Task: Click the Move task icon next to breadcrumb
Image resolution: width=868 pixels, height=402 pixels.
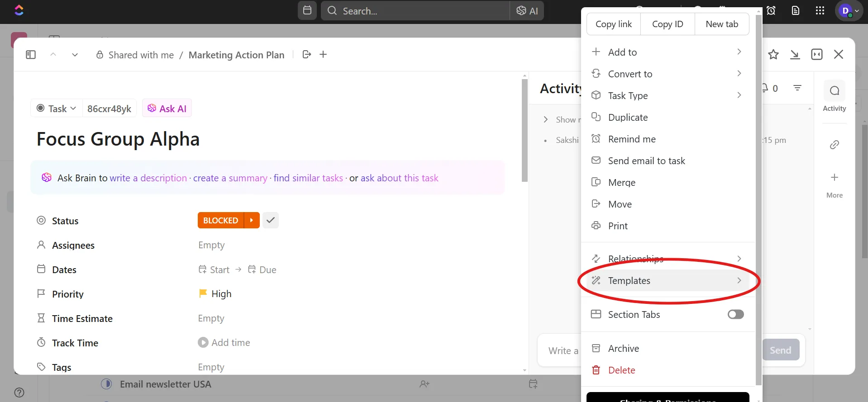Action: (x=306, y=55)
